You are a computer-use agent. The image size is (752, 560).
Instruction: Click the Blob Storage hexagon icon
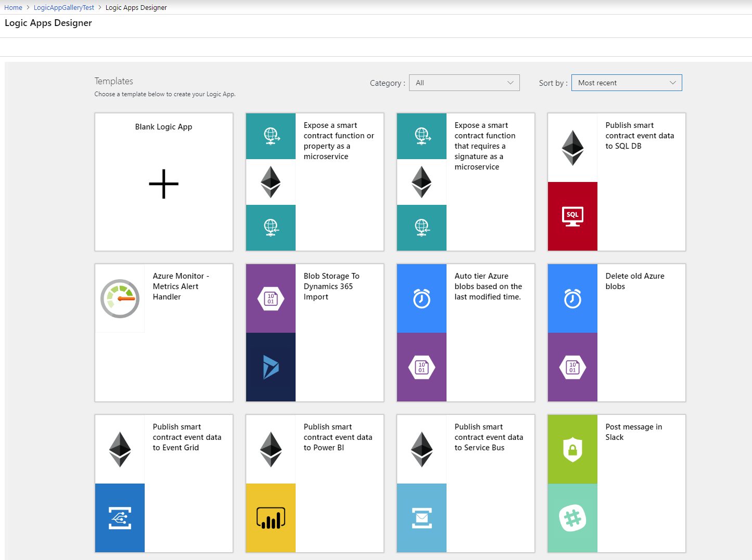pos(271,298)
